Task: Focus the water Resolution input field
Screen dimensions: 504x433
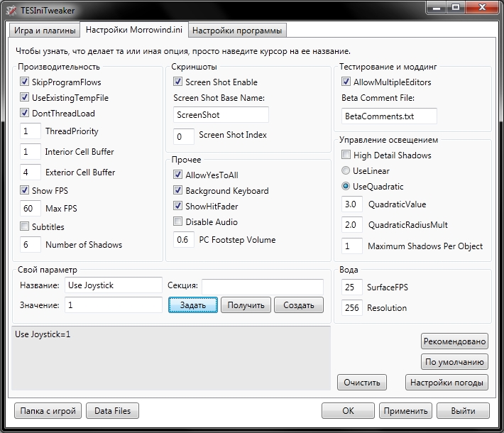Action: pyautogui.click(x=351, y=307)
